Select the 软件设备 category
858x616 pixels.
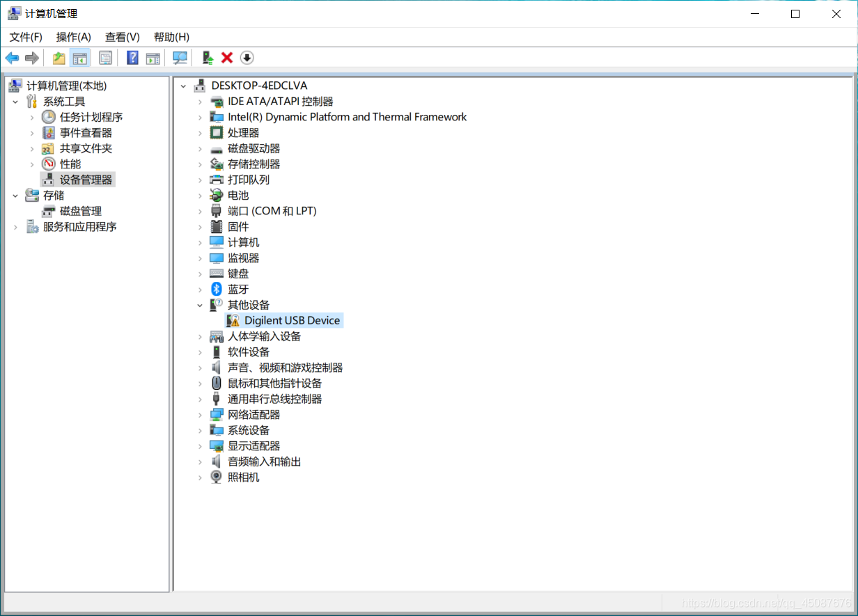pyautogui.click(x=249, y=352)
